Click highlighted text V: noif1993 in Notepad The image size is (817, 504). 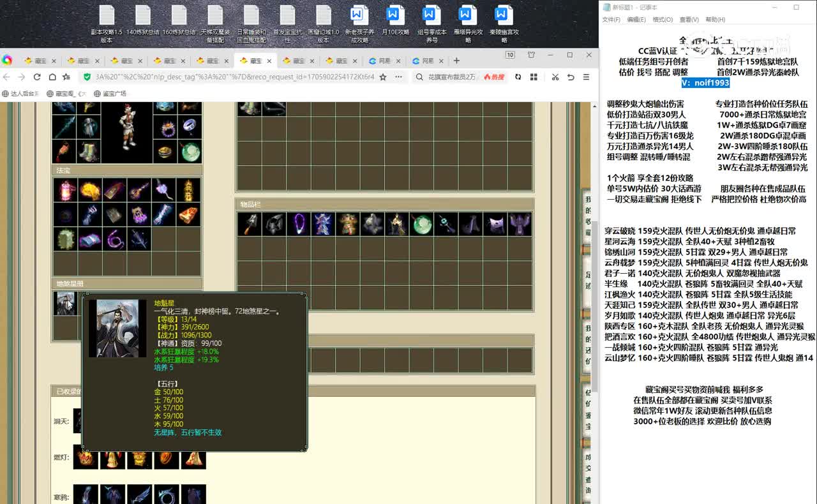click(x=705, y=83)
